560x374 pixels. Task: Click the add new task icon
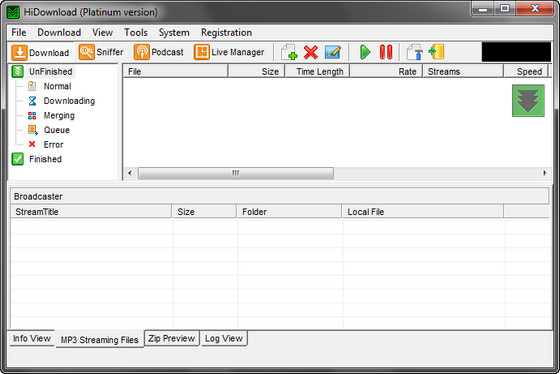click(x=289, y=52)
